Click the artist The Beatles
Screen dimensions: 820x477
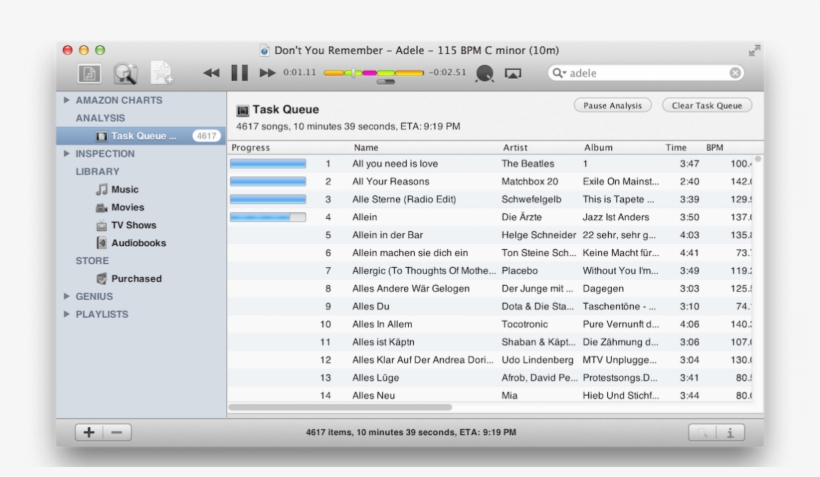[x=528, y=164]
